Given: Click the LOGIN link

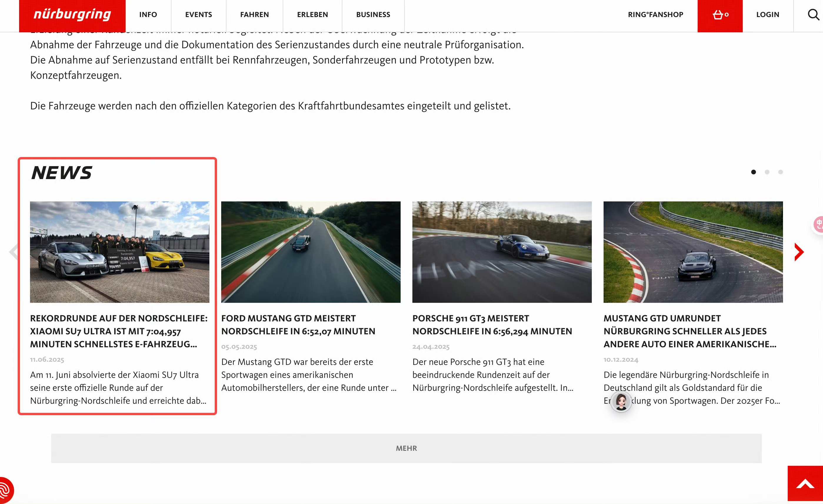Looking at the screenshot, I should coord(767,15).
